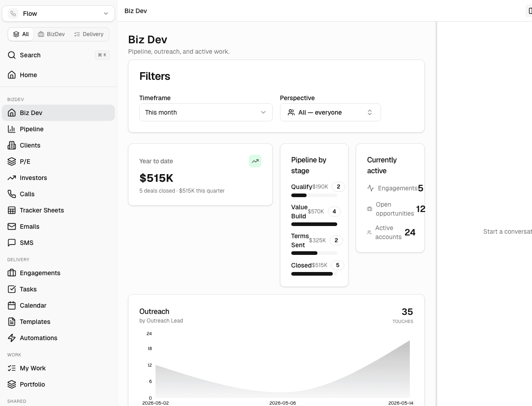
Task: Click the Biz Dev sidebar house icon
Action: (12, 113)
